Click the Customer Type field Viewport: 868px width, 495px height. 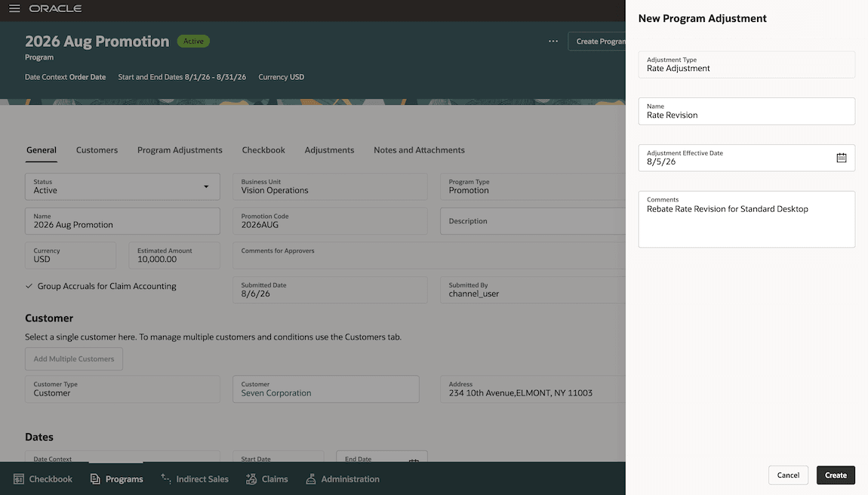[x=122, y=389]
